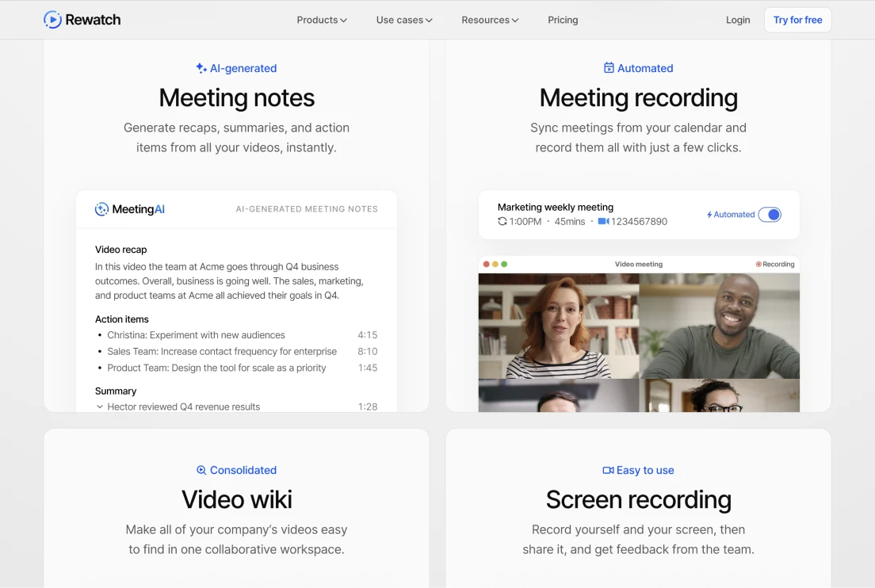Screen dimensions: 875x588
Task: Toggle the Automated switch off
Action: point(770,215)
